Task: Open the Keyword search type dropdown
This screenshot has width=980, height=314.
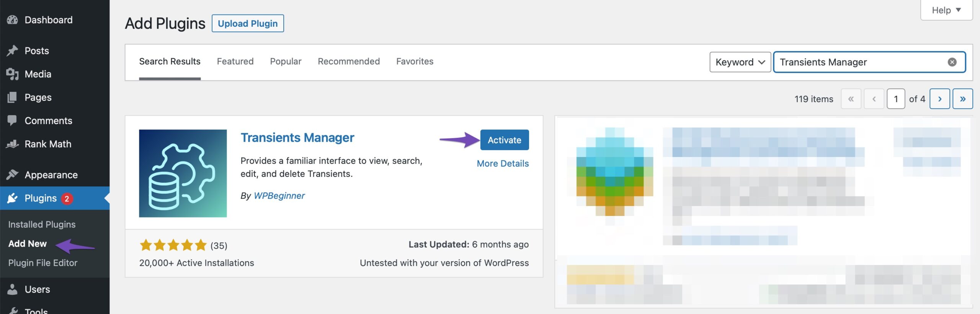Action: [740, 62]
